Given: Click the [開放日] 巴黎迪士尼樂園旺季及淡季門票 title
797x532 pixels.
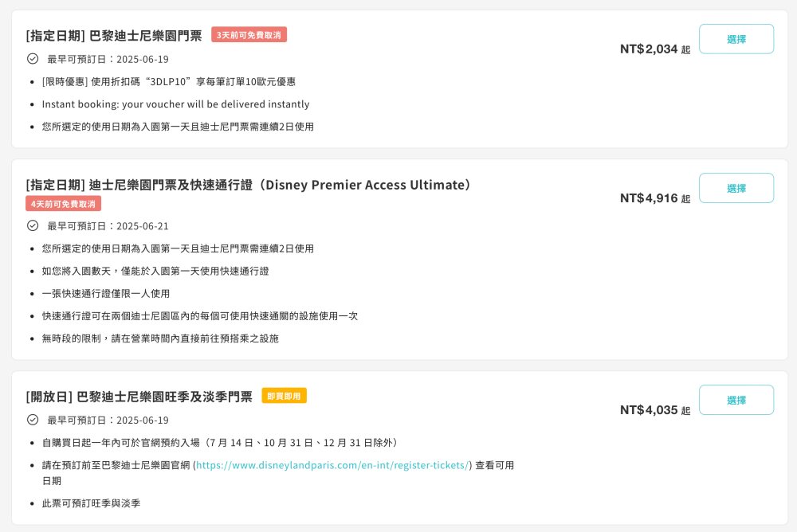Looking at the screenshot, I should [x=139, y=397].
